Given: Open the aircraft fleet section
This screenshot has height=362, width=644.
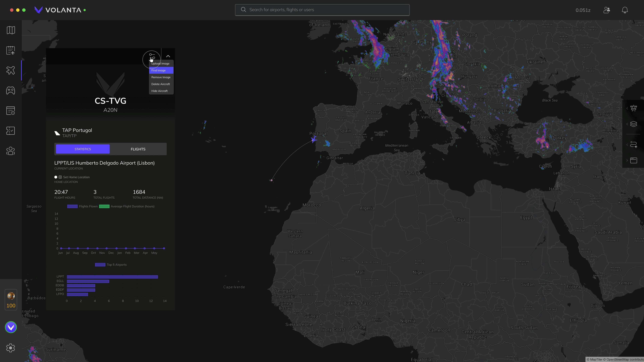Looking at the screenshot, I should tap(11, 70).
